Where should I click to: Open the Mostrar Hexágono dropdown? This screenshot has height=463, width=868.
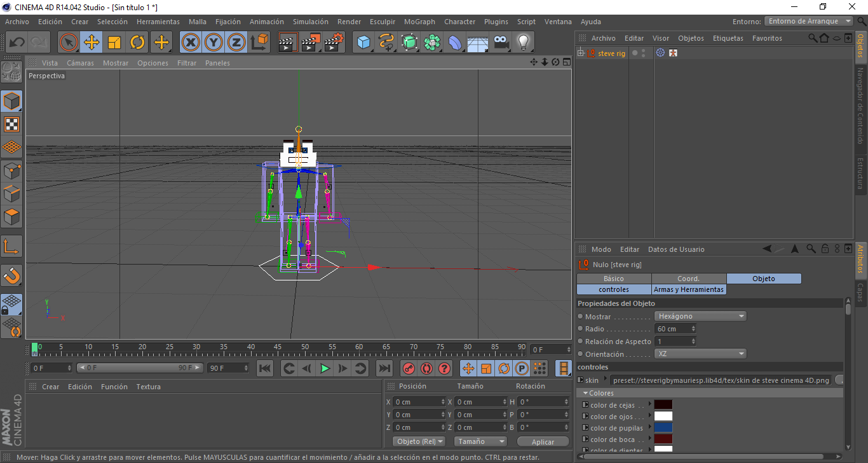pyautogui.click(x=700, y=316)
